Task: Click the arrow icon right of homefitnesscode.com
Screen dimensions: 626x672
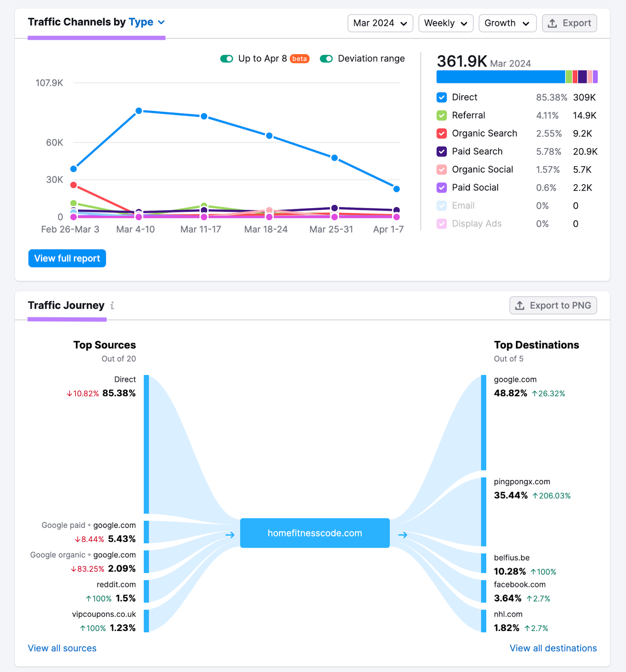Action: pyautogui.click(x=403, y=535)
